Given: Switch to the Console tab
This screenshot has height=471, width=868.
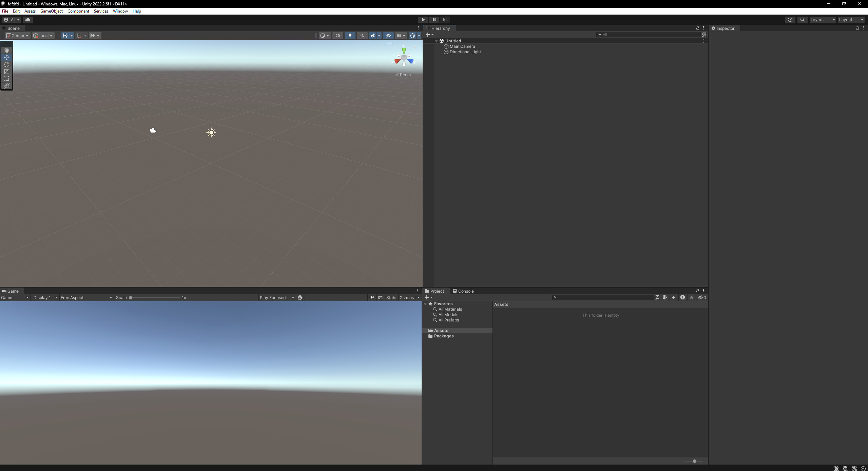Looking at the screenshot, I should coord(465,291).
